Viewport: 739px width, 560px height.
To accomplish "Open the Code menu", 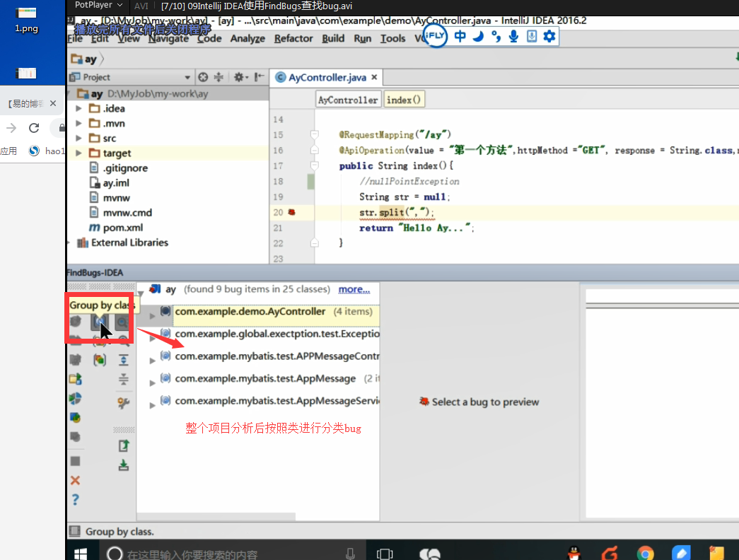I will [x=209, y=39].
